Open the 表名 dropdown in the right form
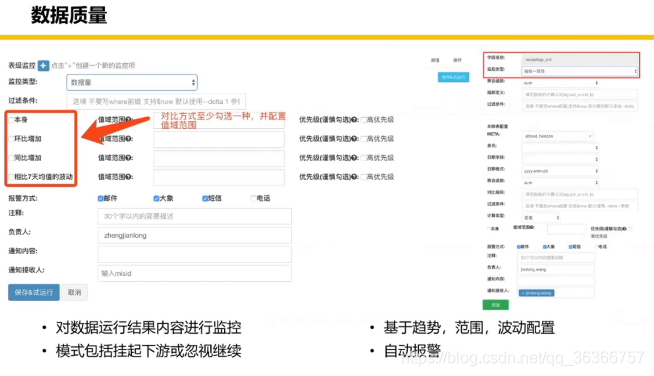Image resolution: width=654 pixels, height=376 pixels. (x=560, y=147)
